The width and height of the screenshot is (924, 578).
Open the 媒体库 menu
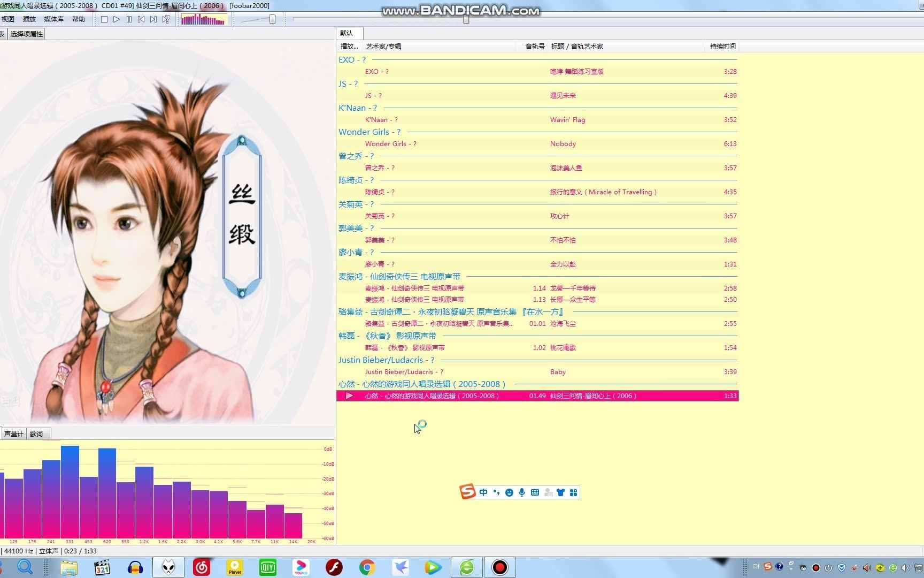click(53, 19)
